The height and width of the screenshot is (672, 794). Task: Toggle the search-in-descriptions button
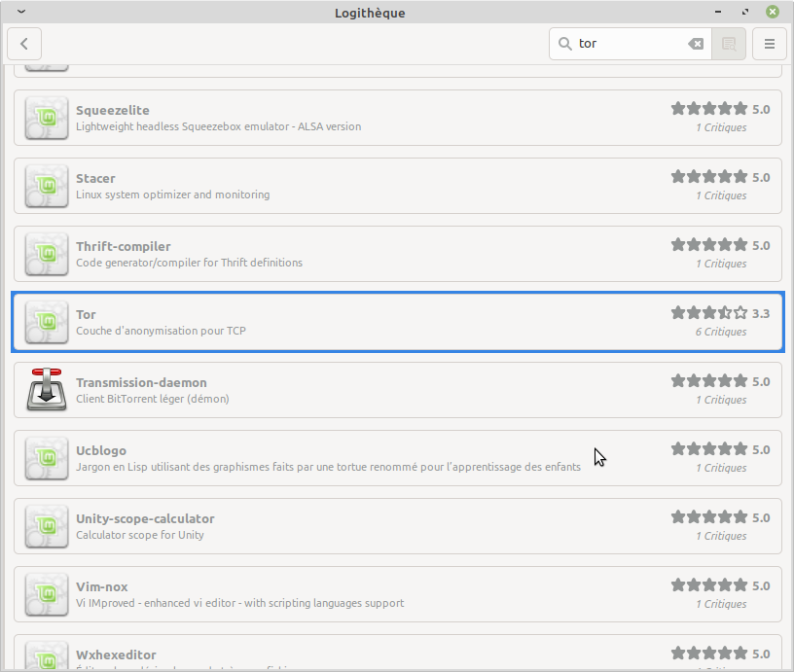(729, 44)
